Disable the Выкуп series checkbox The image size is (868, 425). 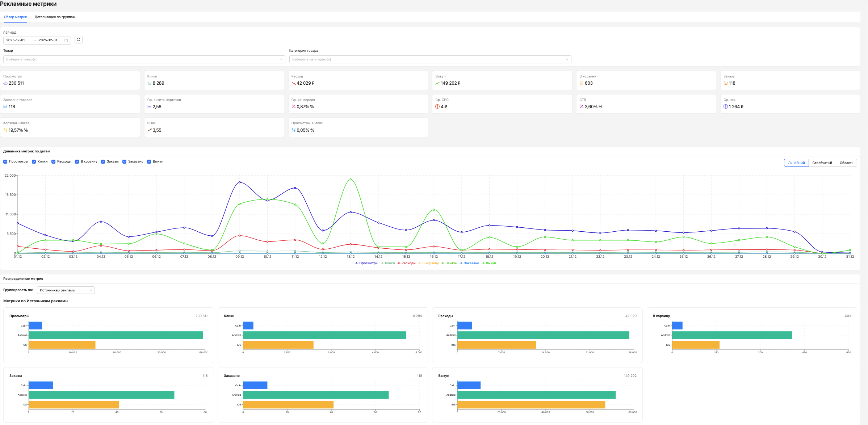click(149, 161)
